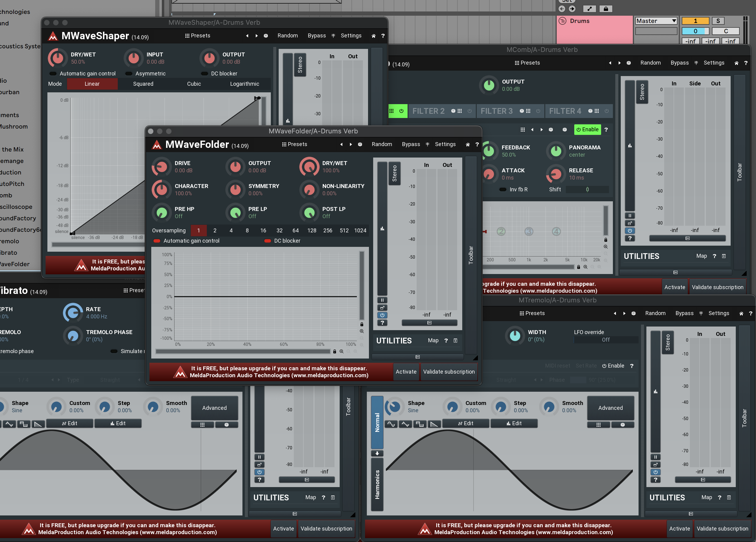Open the LFO override dropdown in MTremolo
Screen dimensions: 756x542
click(606, 340)
